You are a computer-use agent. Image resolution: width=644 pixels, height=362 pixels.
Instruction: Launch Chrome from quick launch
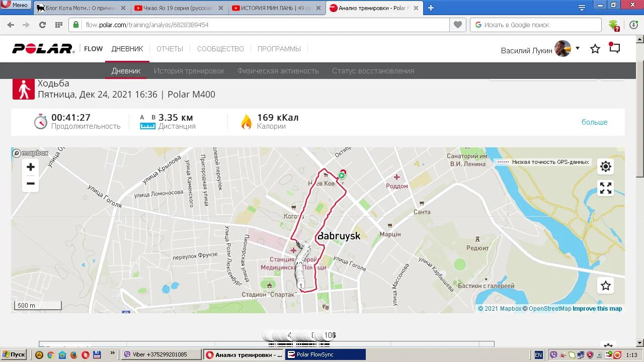click(50, 355)
